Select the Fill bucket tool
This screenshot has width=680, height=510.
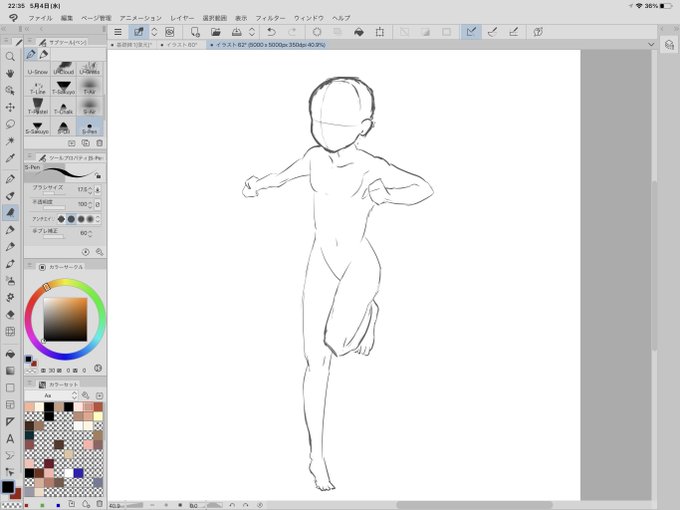[10, 354]
